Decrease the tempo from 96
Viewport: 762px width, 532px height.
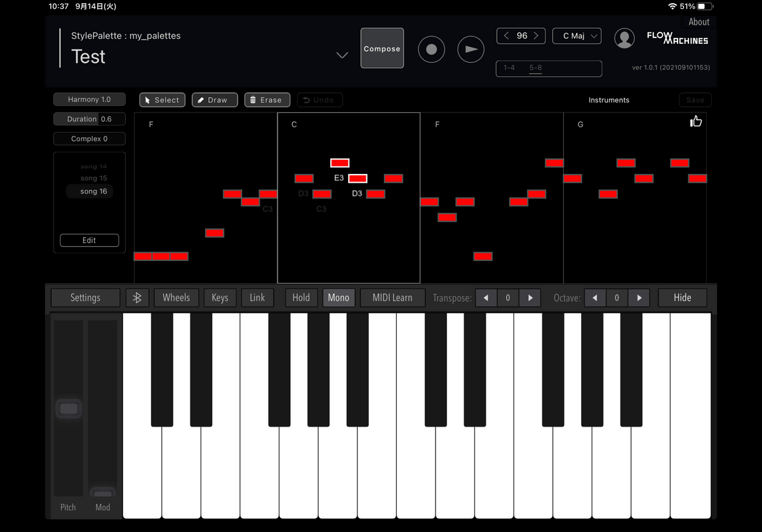point(505,36)
